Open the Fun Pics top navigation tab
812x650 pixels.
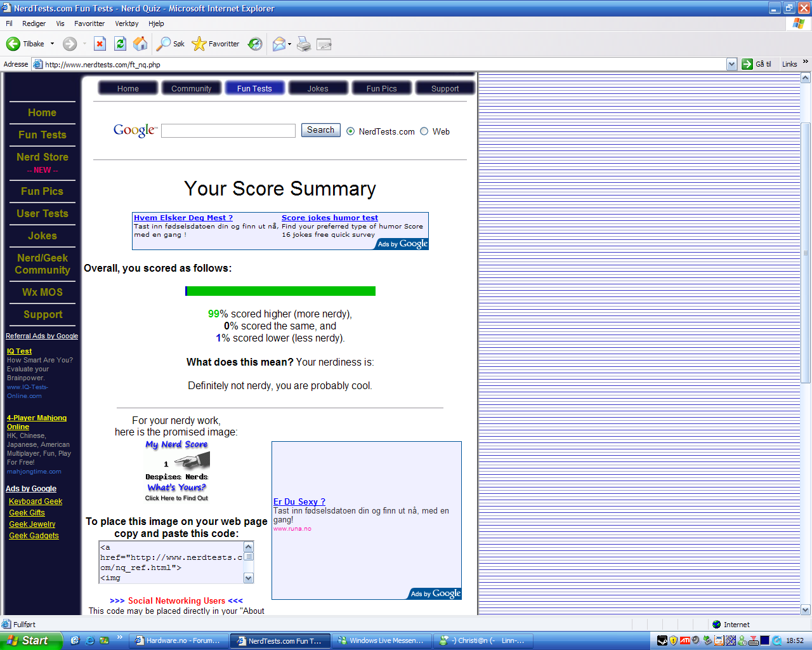point(381,88)
